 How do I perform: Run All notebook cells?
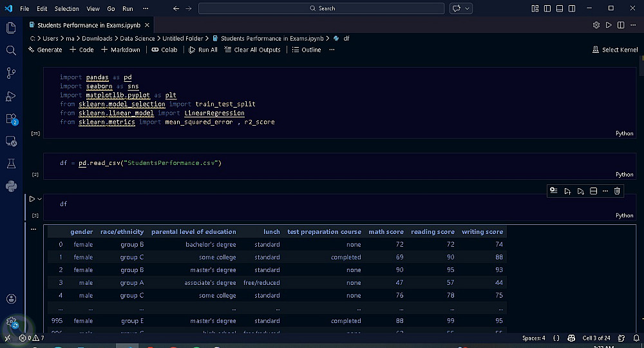click(203, 50)
